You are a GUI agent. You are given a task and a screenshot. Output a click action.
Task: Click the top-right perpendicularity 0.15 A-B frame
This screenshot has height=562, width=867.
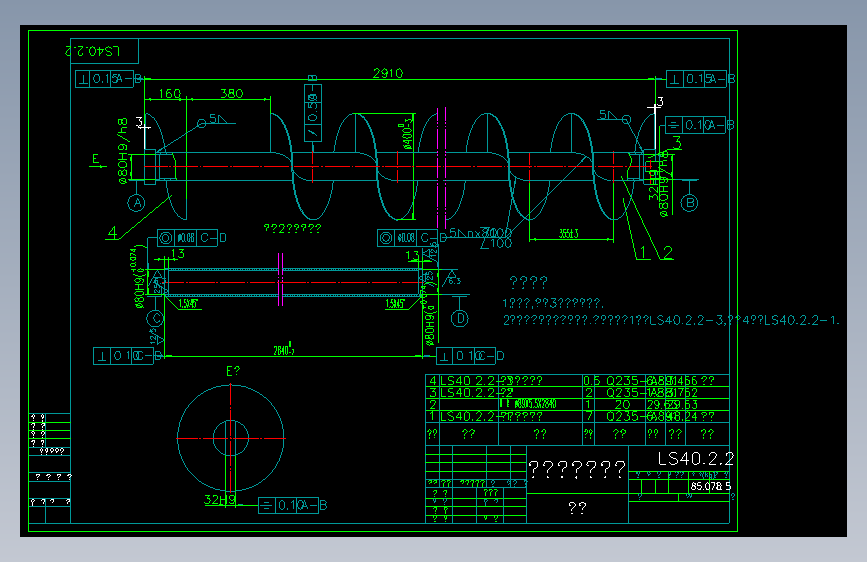[701, 79]
